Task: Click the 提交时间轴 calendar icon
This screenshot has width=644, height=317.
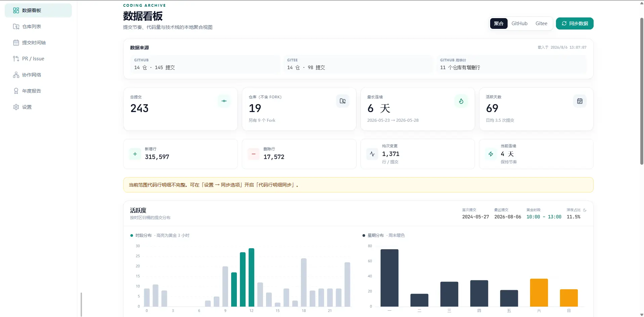Action: [x=16, y=43]
